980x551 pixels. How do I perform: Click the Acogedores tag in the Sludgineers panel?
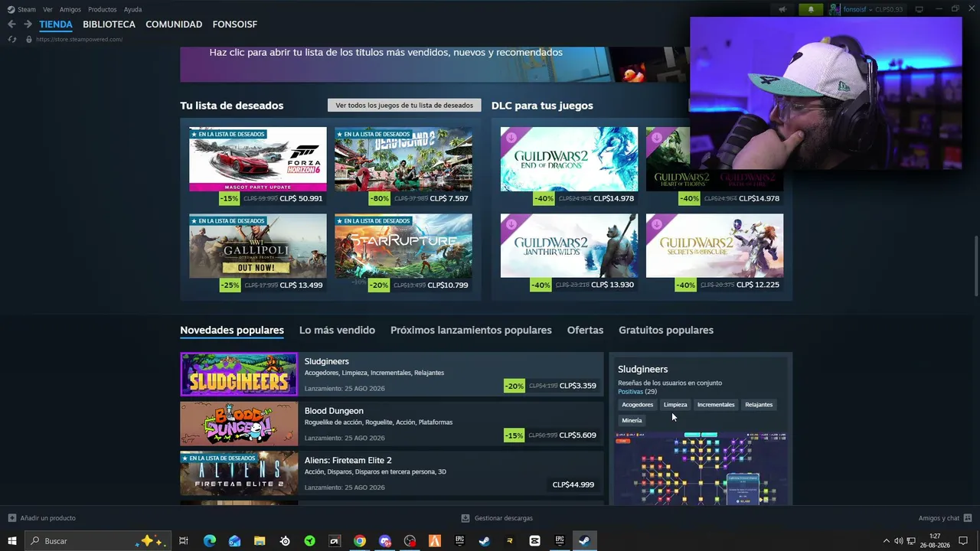pos(638,405)
